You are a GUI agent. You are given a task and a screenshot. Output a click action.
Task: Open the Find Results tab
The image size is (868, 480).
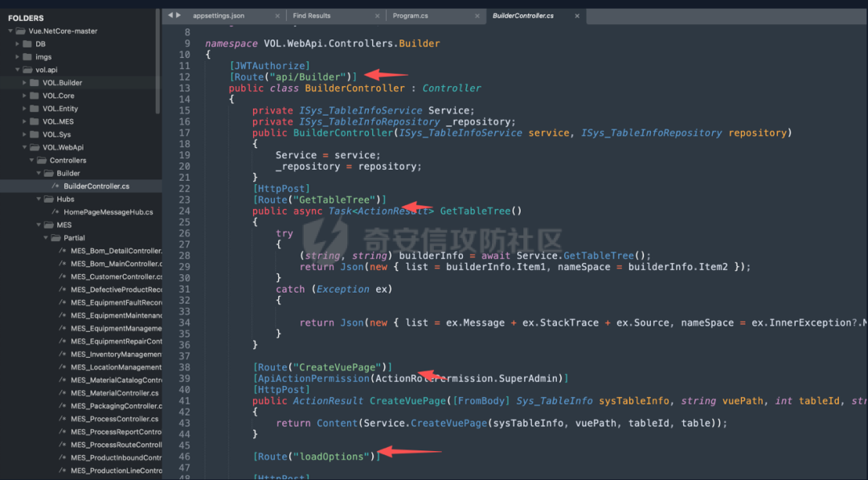pyautogui.click(x=312, y=16)
